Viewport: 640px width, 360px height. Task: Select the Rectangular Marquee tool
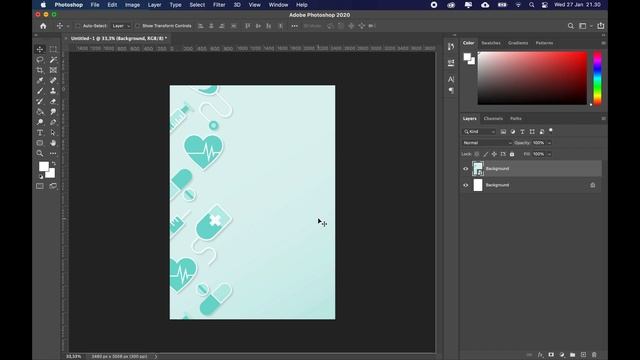coord(53,49)
